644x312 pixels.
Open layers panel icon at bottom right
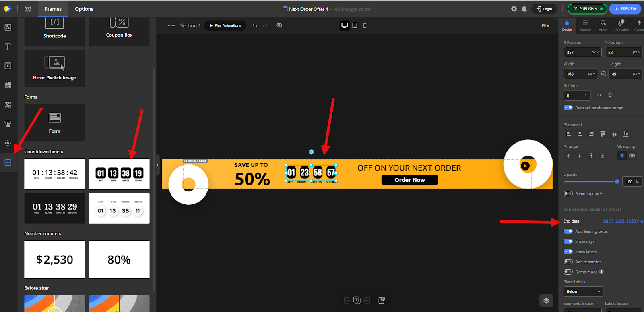(x=546, y=300)
